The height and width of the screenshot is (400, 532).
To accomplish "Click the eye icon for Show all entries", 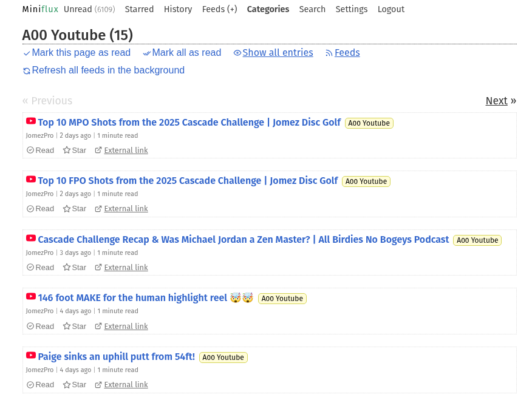I will click(x=237, y=53).
